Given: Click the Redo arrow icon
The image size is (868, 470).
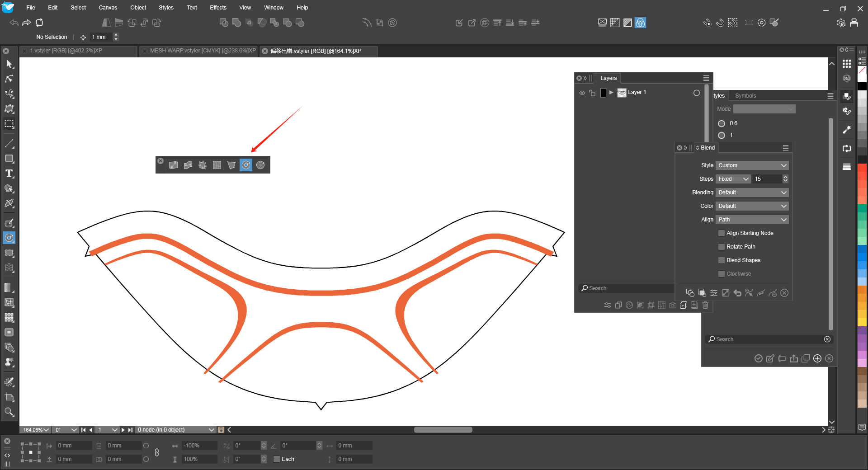Looking at the screenshot, I should click(x=27, y=23).
